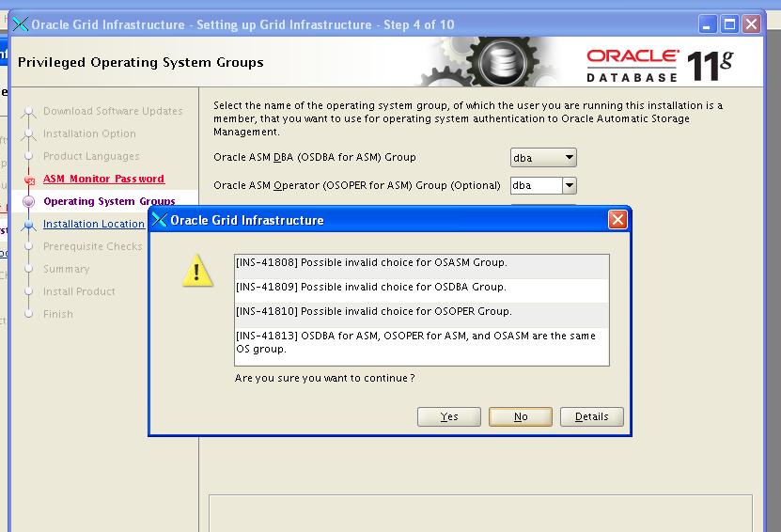Click the ASM Monitor Password error step icon

29,180
